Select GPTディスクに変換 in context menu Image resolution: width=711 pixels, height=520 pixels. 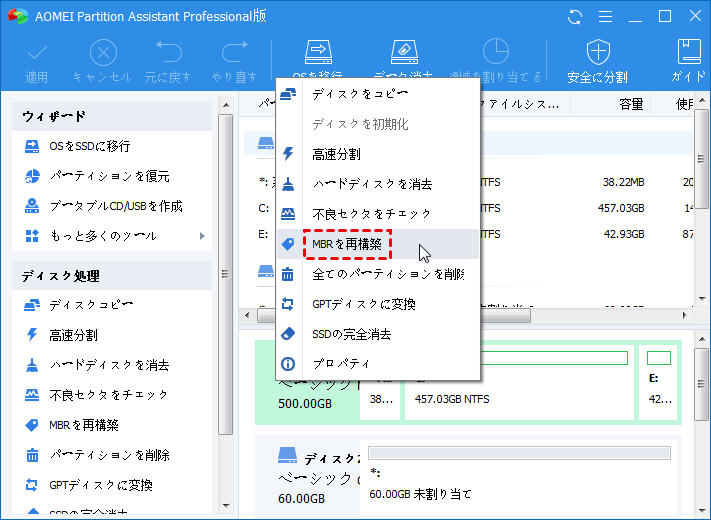[378, 304]
